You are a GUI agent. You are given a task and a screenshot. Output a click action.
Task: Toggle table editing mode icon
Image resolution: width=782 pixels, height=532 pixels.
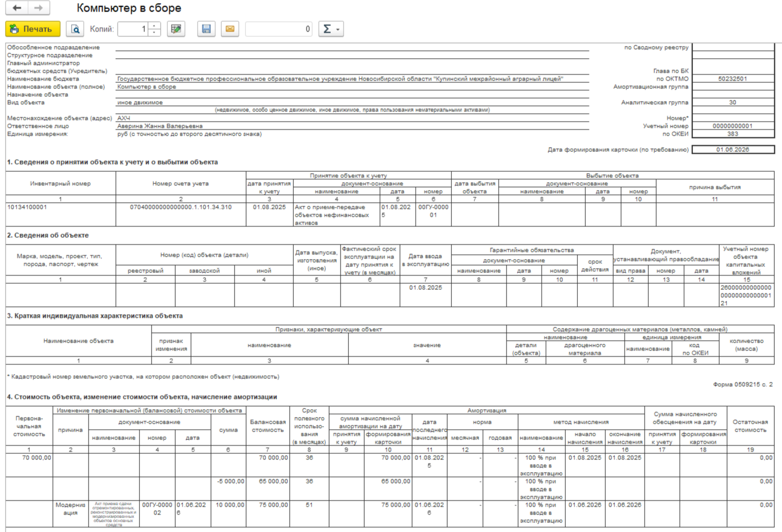[176, 28]
